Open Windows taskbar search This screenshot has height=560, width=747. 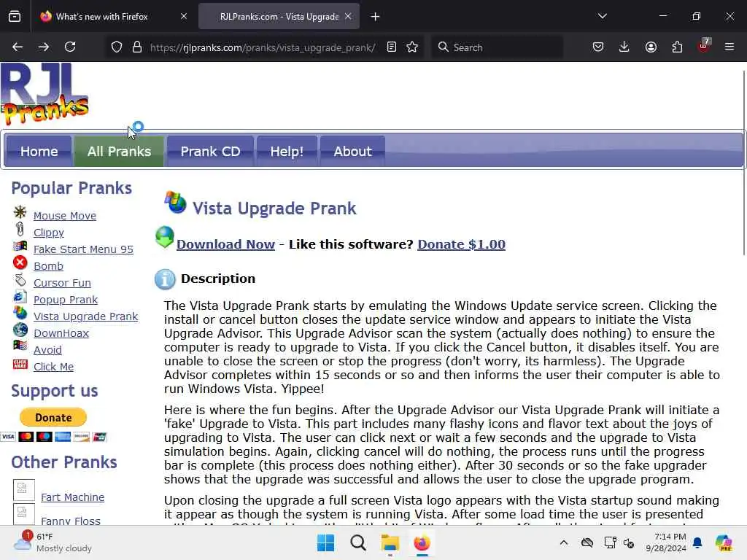[x=357, y=542]
